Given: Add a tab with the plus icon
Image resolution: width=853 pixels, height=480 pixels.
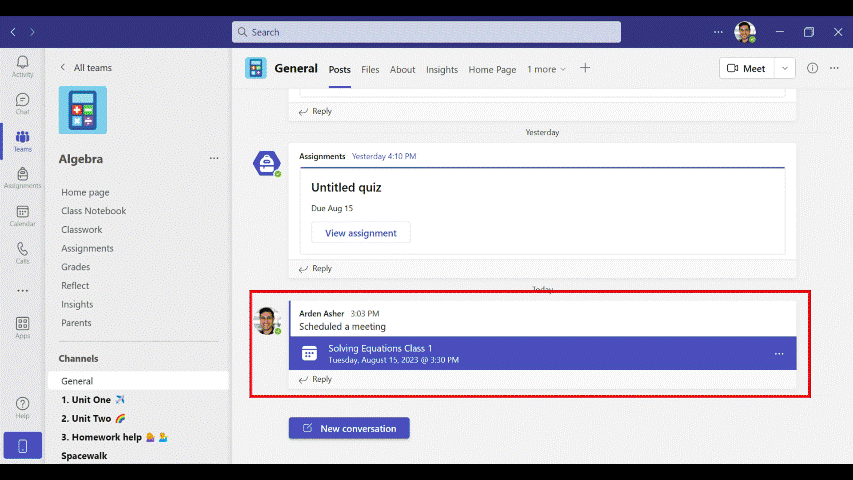Looking at the screenshot, I should [x=585, y=68].
